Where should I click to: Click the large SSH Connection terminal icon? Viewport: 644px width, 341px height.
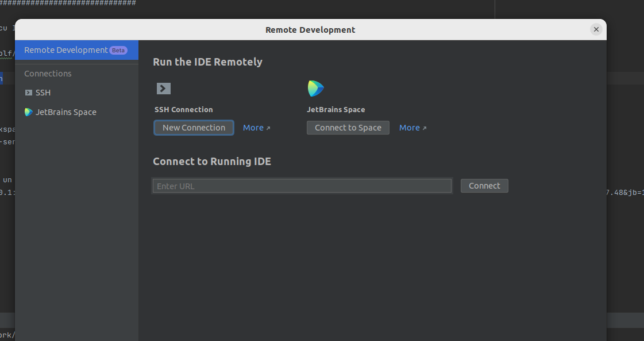coord(163,88)
